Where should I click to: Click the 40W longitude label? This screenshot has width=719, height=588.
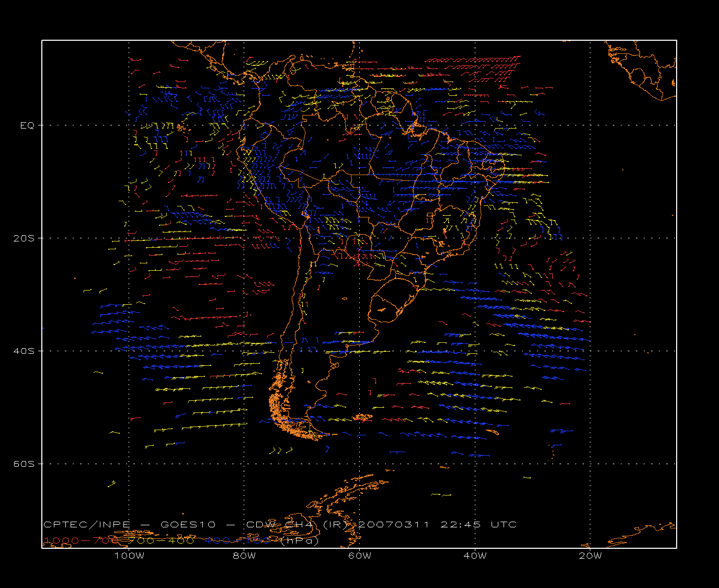(475, 556)
